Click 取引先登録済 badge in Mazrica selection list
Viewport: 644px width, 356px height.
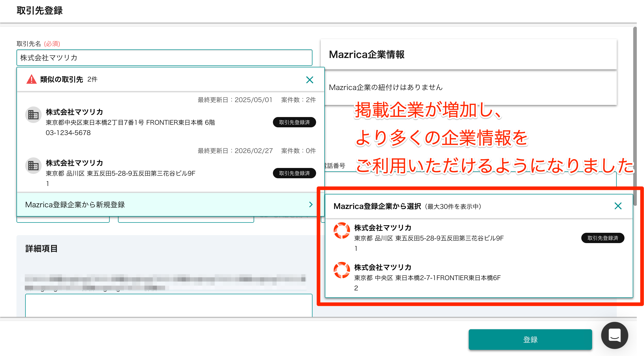(x=602, y=238)
